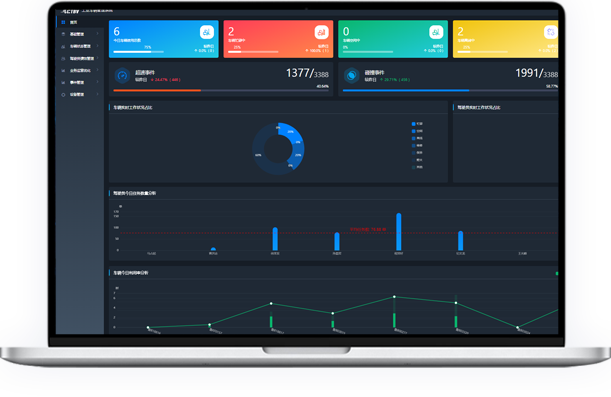Click the highest point on green line chart
This screenshot has width=611, height=397.
tap(394, 297)
